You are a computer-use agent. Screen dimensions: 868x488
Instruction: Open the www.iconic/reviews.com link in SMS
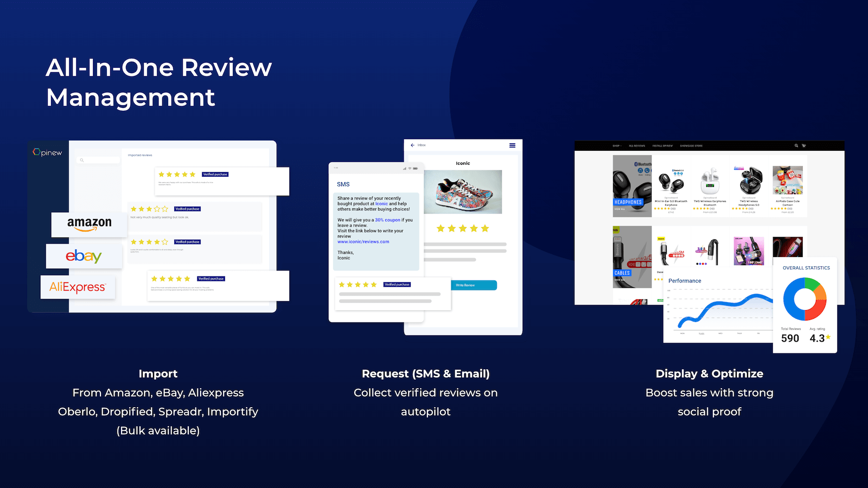coord(363,242)
